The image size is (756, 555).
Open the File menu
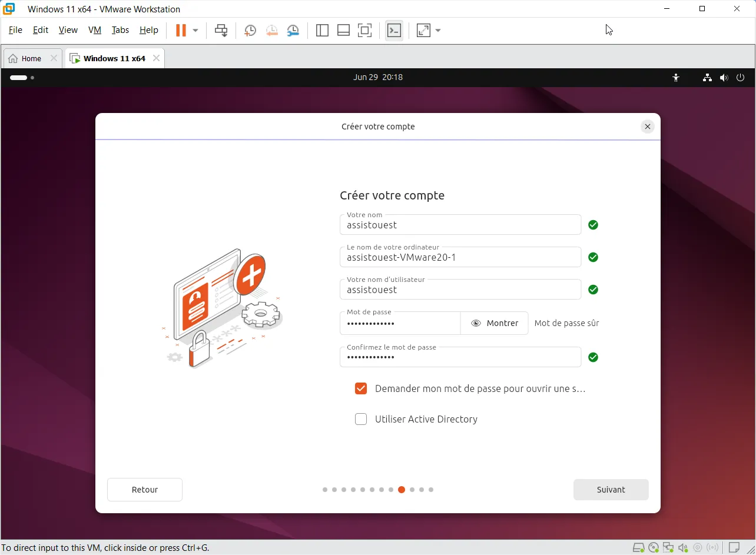tap(15, 30)
